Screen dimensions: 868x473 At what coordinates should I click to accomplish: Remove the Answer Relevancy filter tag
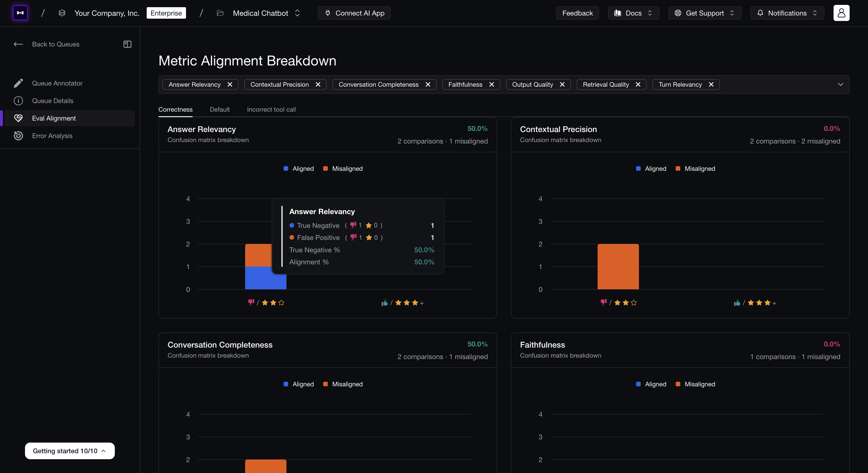tap(230, 85)
